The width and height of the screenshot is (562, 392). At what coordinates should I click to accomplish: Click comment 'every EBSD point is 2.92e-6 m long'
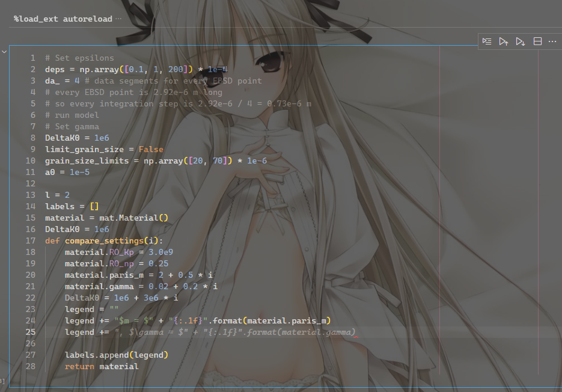(133, 92)
